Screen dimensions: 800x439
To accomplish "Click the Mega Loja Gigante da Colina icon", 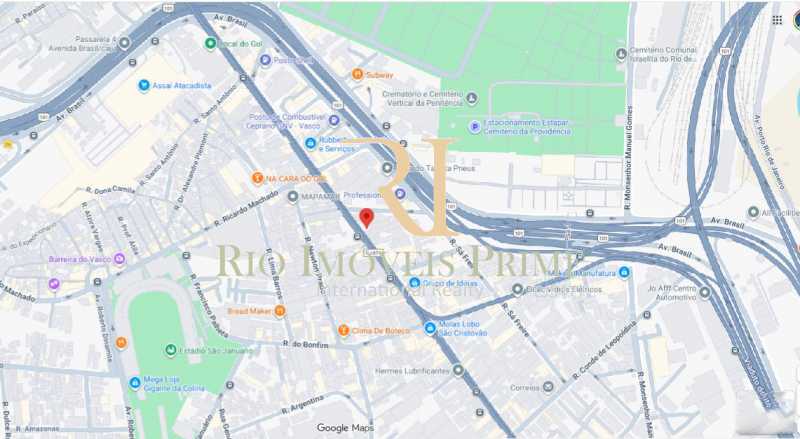I will click(135, 382).
